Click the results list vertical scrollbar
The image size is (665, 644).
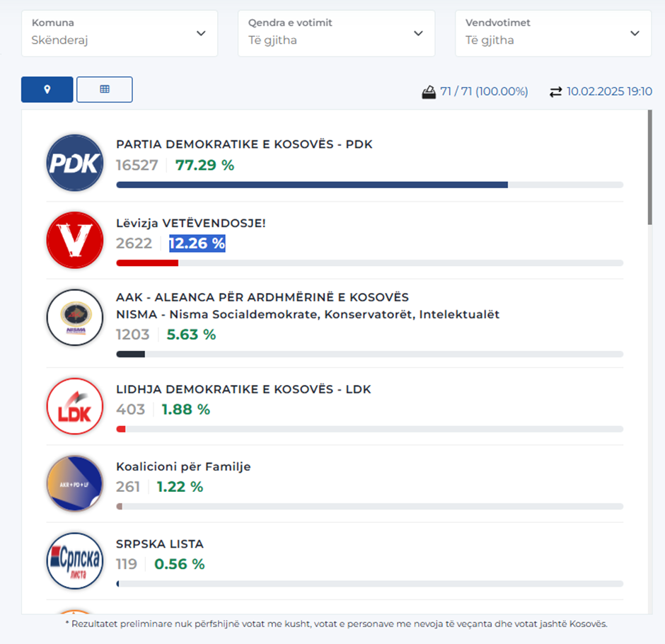coord(650,170)
